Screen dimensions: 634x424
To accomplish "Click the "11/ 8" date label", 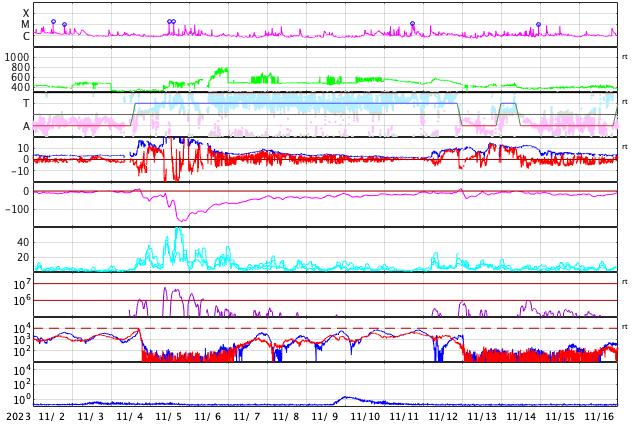I will [286, 416].
